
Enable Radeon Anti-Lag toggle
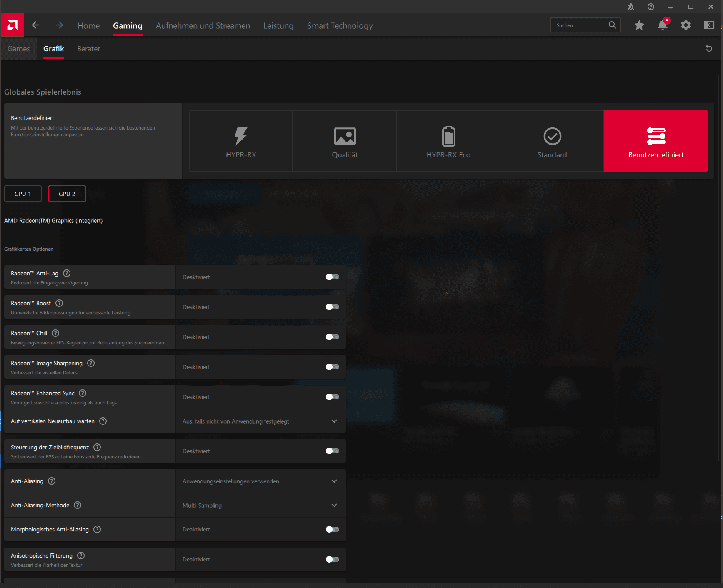(333, 277)
